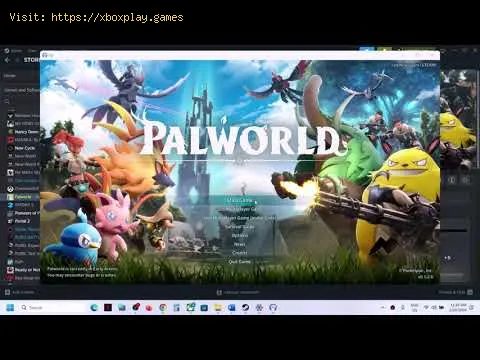Select Palworld in Steam game list
This screenshot has width=480, height=360.
[23, 197]
